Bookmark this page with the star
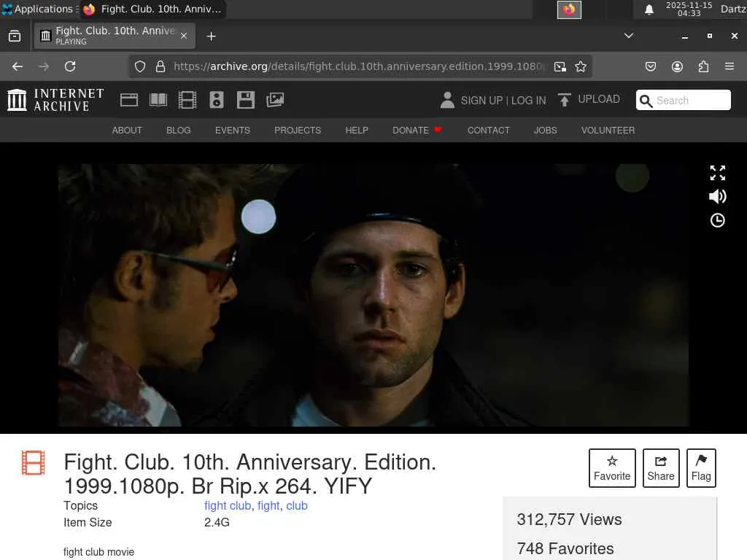 580,66
